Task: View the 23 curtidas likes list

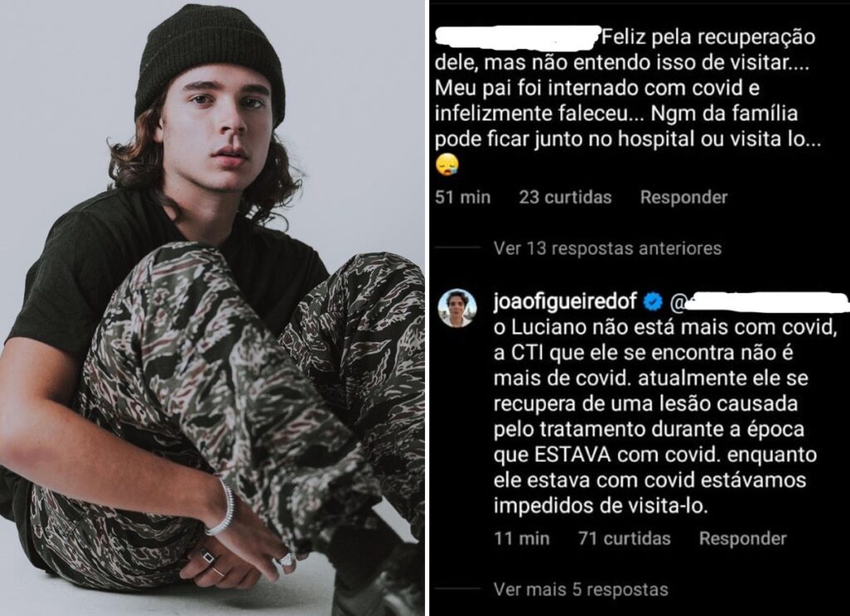Action: pos(565,198)
